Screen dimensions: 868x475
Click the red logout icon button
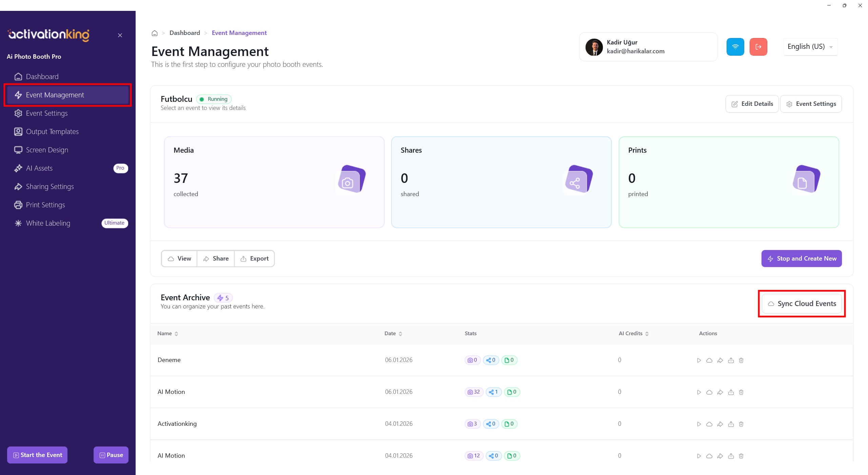pos(758,47)
